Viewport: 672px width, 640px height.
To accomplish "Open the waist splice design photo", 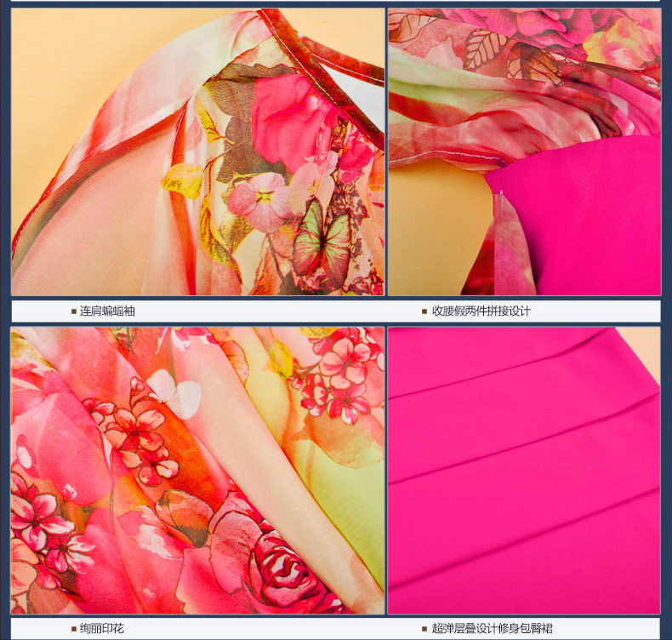I will coord(524,153).
